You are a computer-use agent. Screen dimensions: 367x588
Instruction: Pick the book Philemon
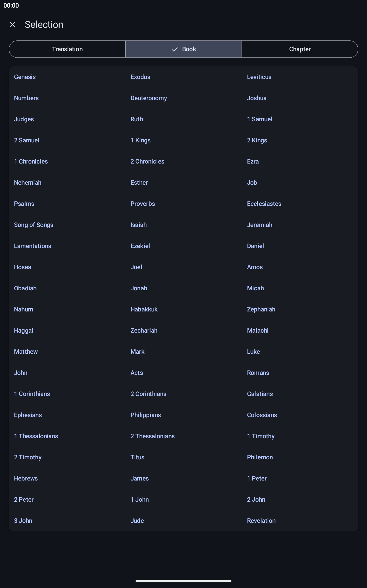260,457
